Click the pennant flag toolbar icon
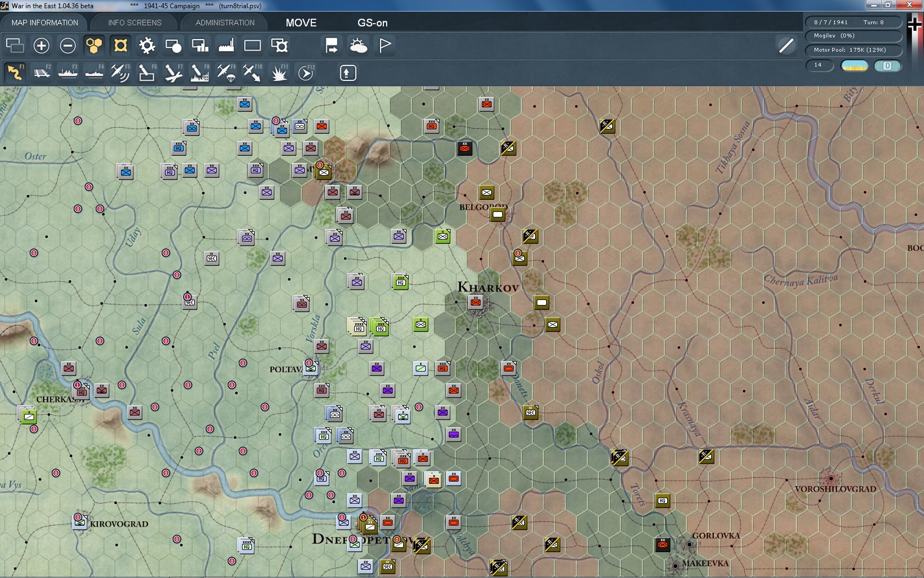This screenshot has width=924, height=578. coord(385,45)
